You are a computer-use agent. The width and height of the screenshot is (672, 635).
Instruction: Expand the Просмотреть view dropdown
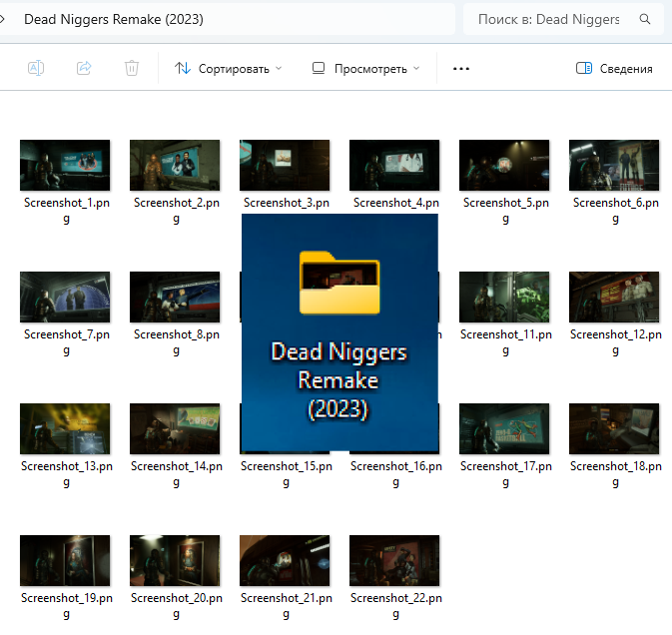365,69
